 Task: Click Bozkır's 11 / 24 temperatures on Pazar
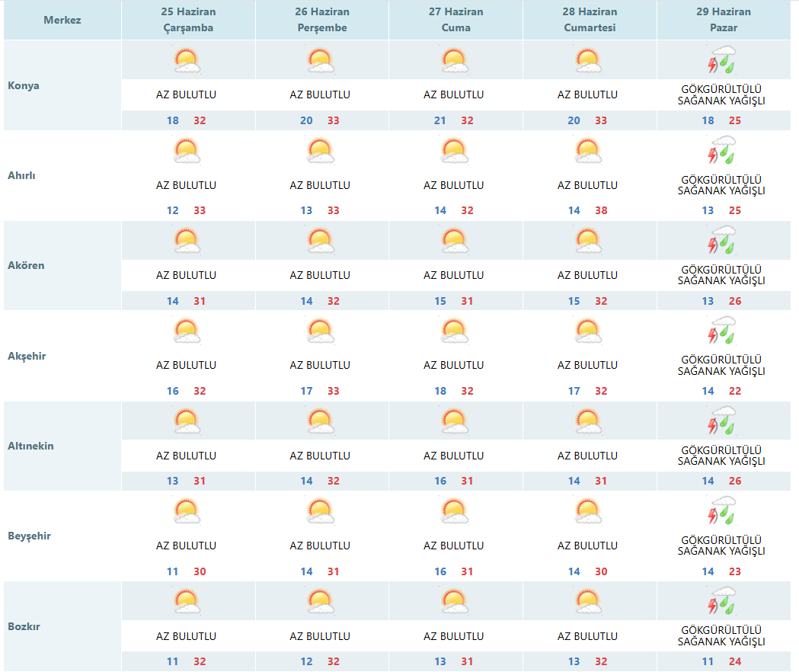point(721,662)
